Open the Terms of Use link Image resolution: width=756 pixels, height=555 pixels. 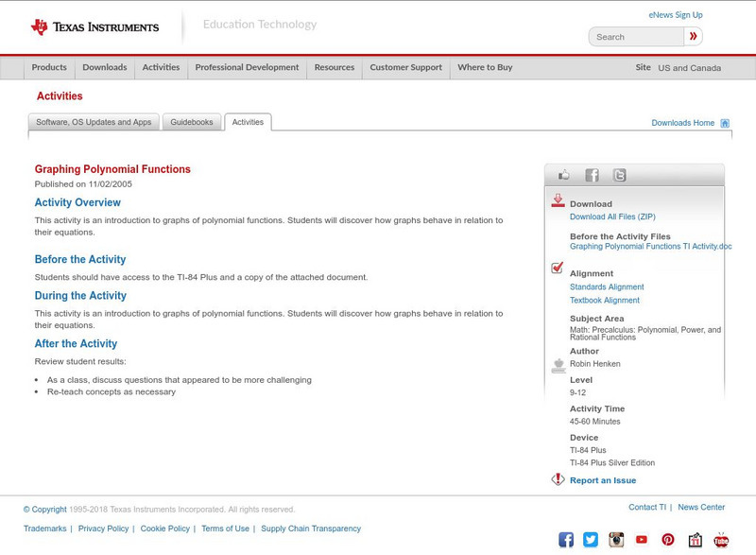click(x=225, y=529)
